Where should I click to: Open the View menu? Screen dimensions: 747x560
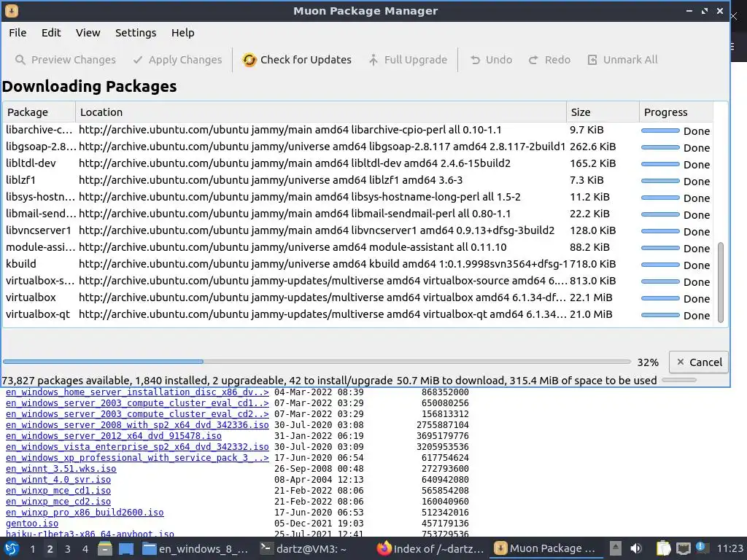pyautogui.click(x=88, y=33)
